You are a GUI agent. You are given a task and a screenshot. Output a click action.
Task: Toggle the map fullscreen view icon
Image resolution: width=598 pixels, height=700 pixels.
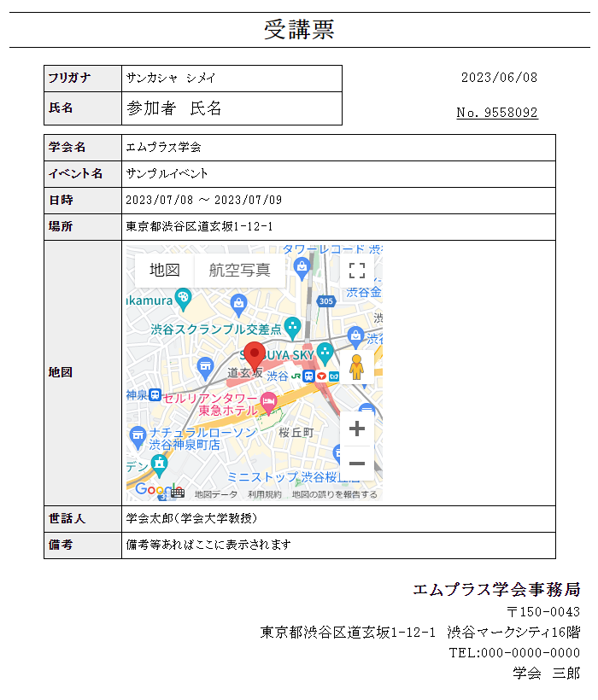pos(357,270)
